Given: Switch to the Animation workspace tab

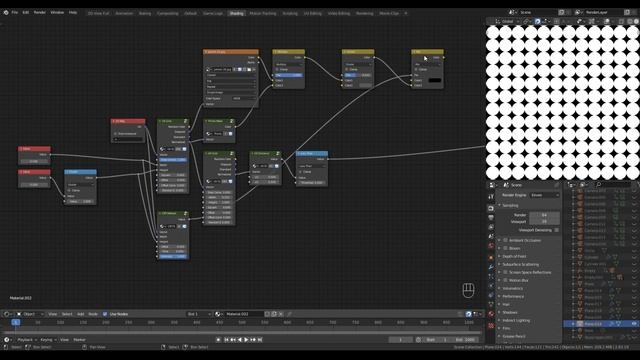Looking at the screenshot, I should (124, 13).
